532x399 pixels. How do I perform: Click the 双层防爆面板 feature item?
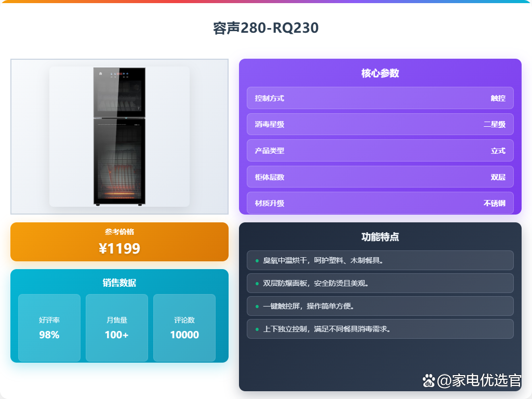(380, 283)
